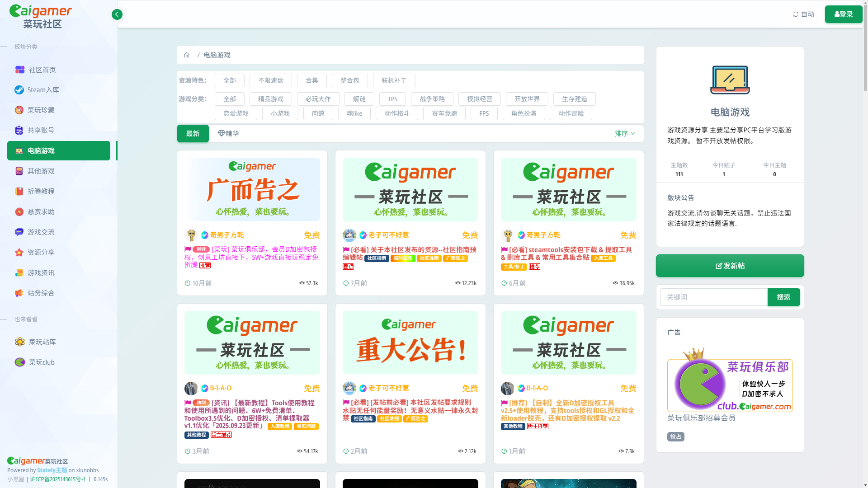Open the Steam入库 sidebar section

pyautogui.click(x=43, y=90)
